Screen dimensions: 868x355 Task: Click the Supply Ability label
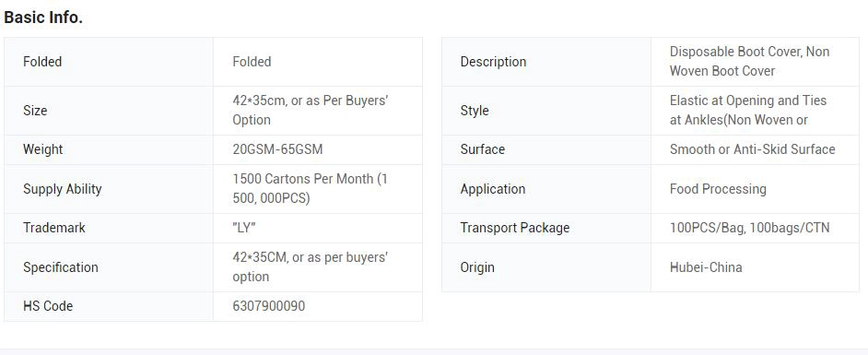coord(63,189)
